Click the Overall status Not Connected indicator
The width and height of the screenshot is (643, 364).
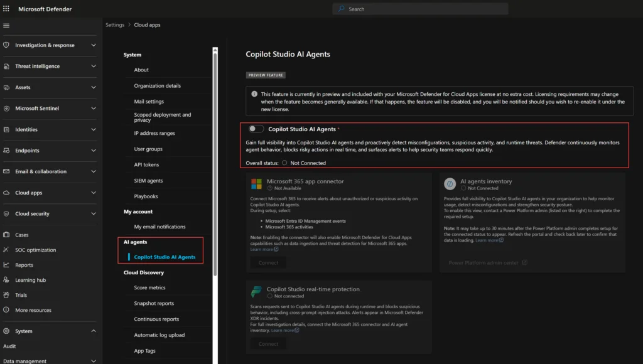click(x=284, y=163)
